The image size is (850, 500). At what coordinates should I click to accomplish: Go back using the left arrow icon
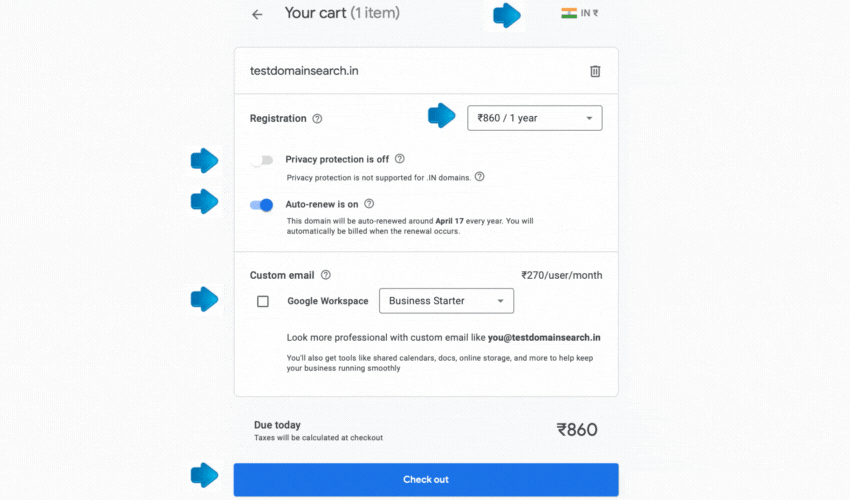tap(257, 15)
